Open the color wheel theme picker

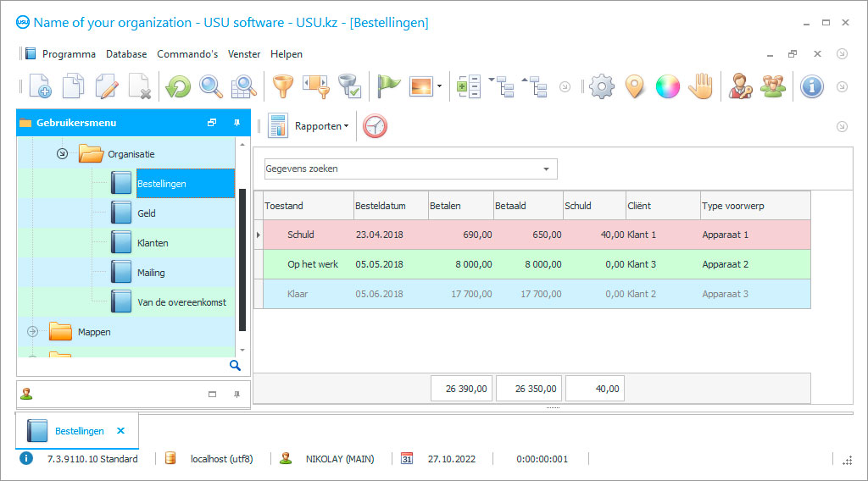[x=668, y=86]
